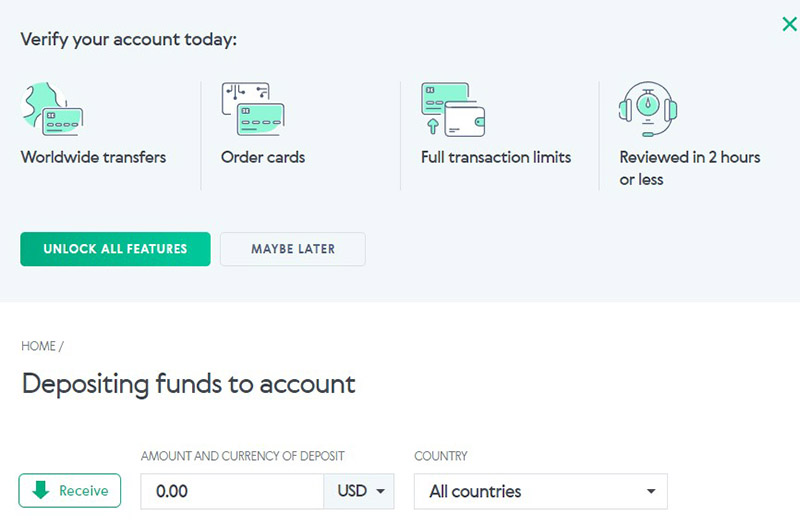Click the Full transaction limits wallet icon

point(453,109)
